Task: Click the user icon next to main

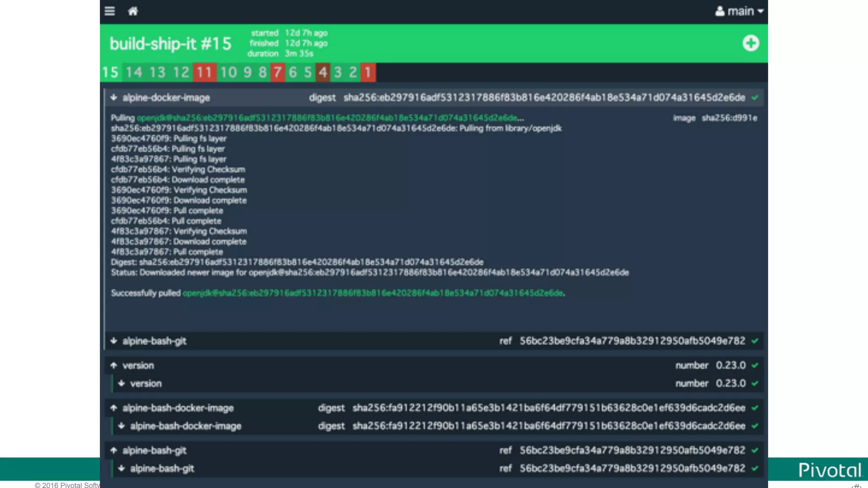Action: click(x=719, y=11)
